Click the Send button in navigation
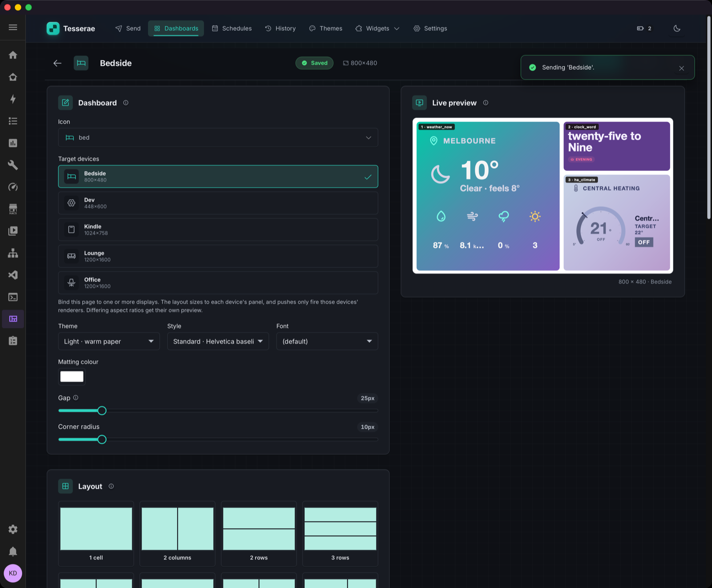The image size is (712, 588). [x=128, y=28]
